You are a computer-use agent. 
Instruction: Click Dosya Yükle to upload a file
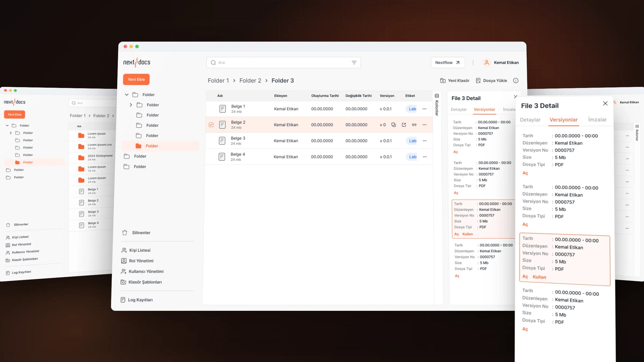[x=491, y=80]
